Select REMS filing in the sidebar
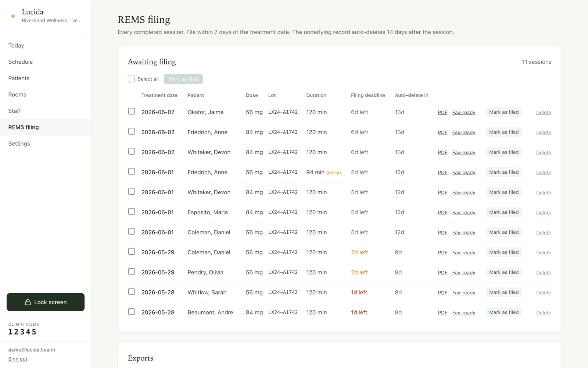Viewport: 588px width, 368px height. pos(46,127)
